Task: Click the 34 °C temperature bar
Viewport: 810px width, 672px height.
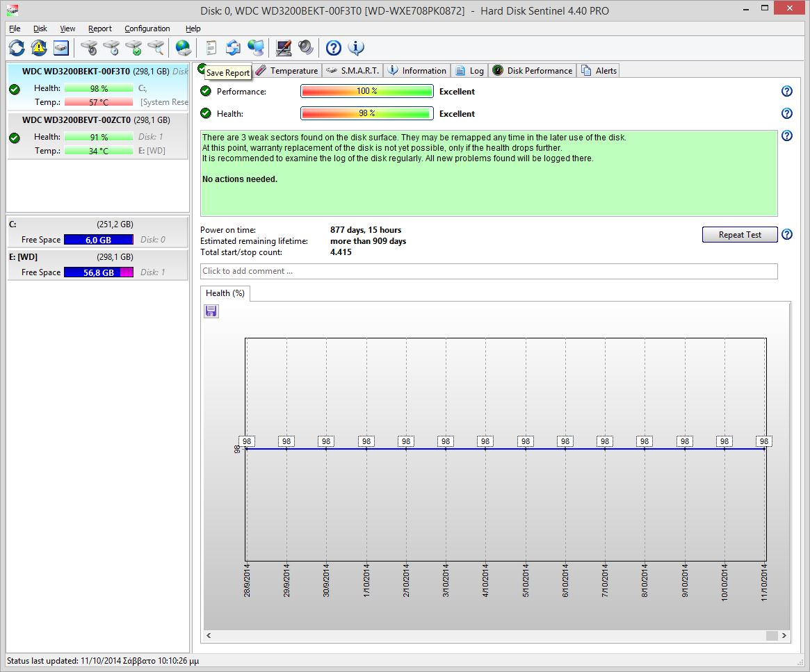Action: [99, 151]
